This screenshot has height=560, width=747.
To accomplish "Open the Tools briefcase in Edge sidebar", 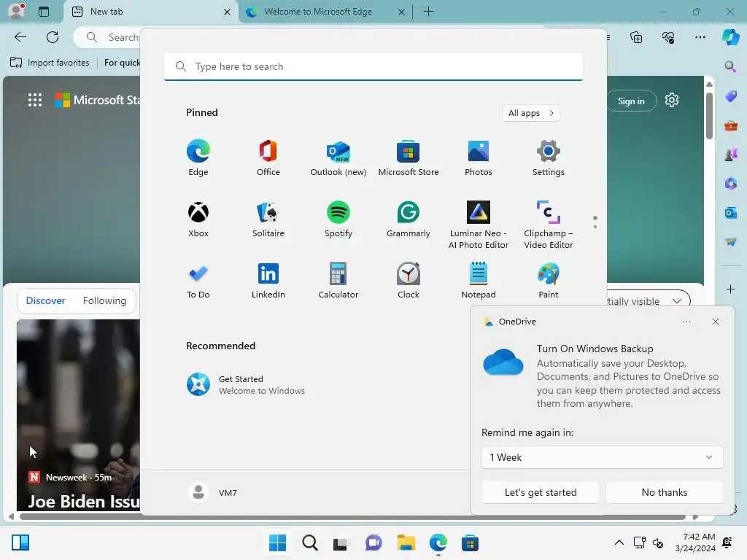I will tap(730, 125).
